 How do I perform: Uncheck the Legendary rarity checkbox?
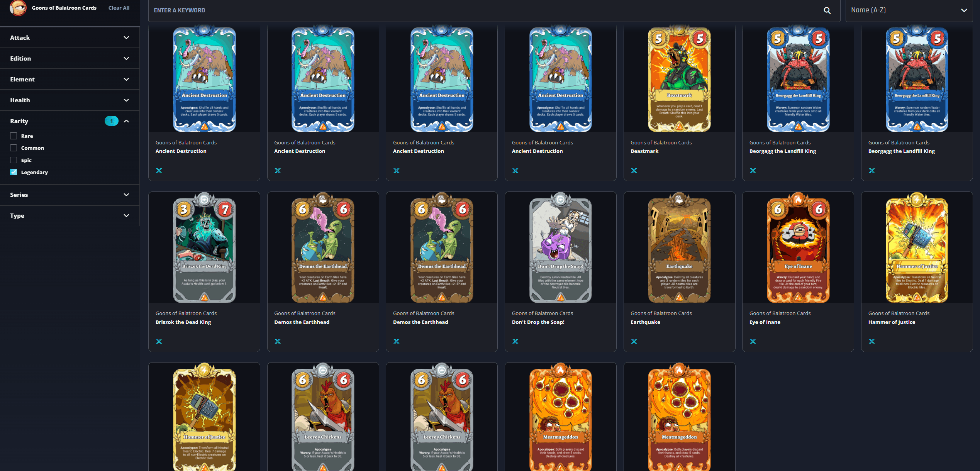click(x=14, y=172)
